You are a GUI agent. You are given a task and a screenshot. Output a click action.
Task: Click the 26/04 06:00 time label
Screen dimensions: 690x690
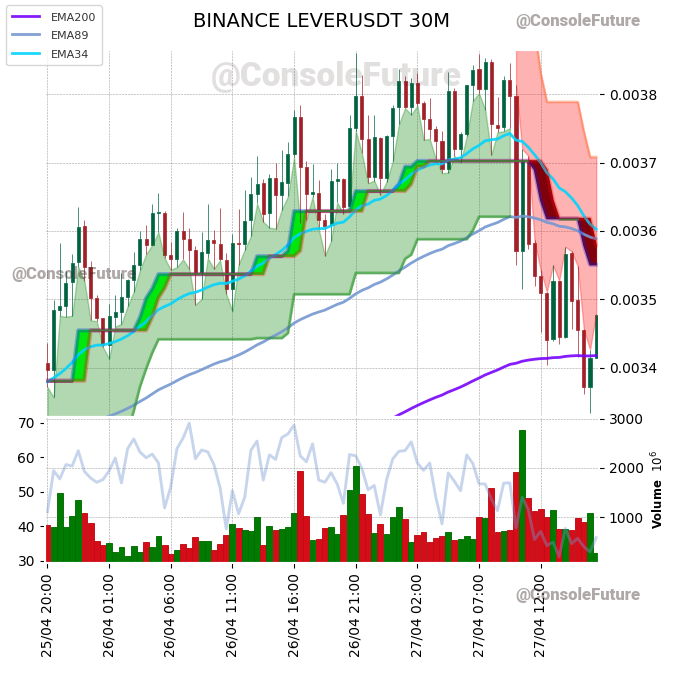tap(169, 617)
